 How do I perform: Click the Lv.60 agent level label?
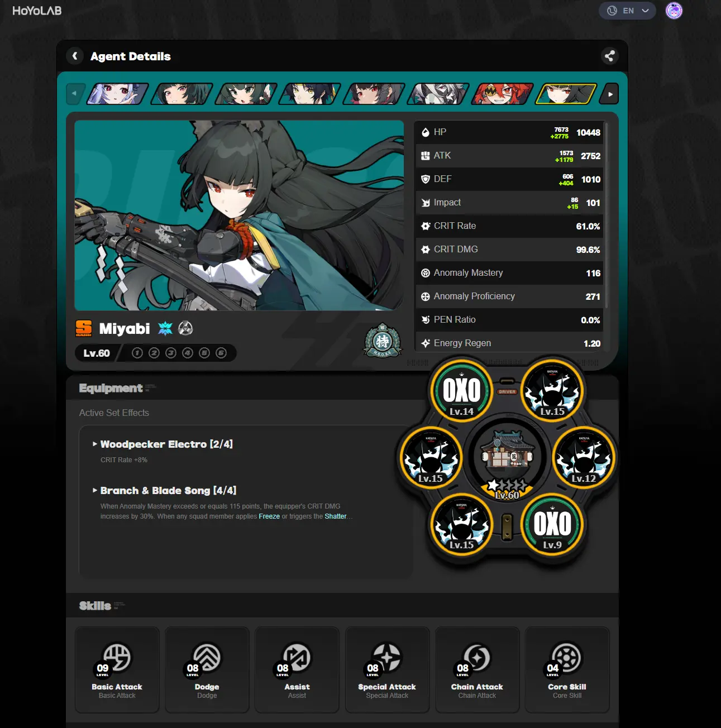coord(97,353)
